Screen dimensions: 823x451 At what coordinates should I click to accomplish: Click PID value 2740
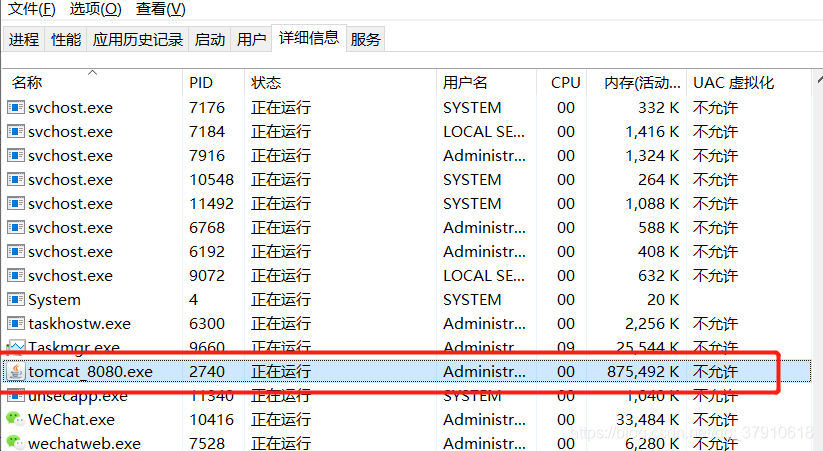pyautogui.click(x=207, y=372)
